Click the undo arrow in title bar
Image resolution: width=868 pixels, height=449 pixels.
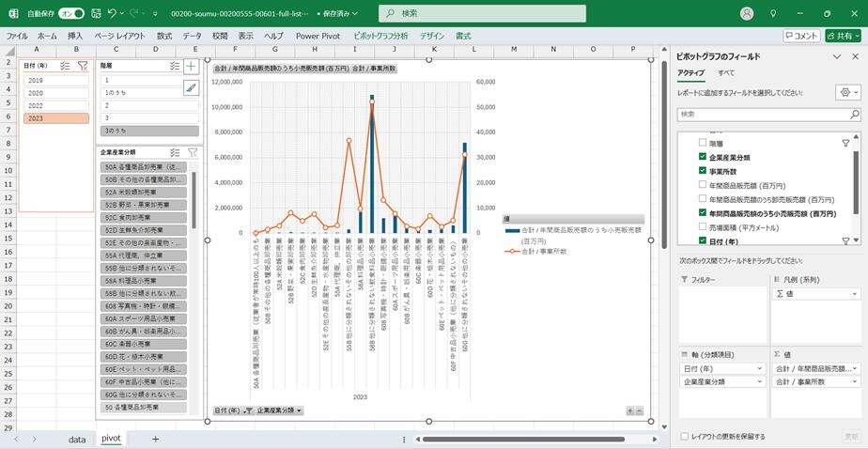113,14
